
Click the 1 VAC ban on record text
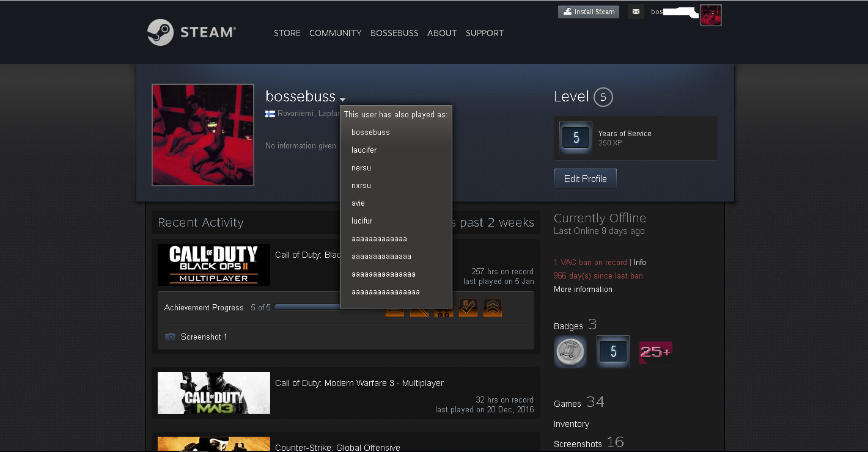(590, 263)
